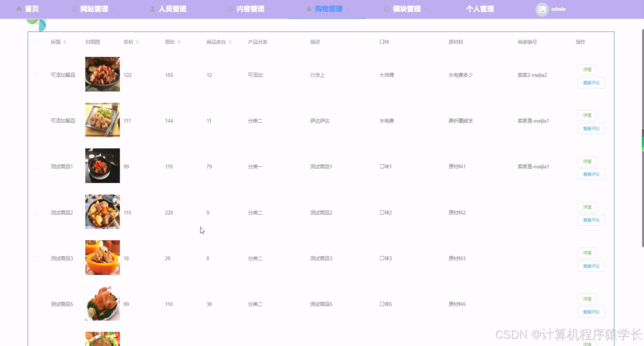Click the person icon of 人员管理

point(153,9)
